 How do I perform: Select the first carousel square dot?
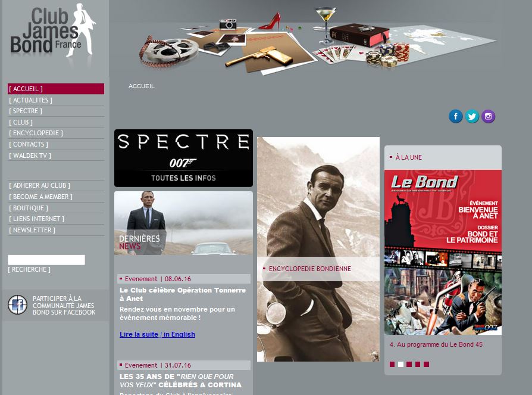tap(392, 364)
